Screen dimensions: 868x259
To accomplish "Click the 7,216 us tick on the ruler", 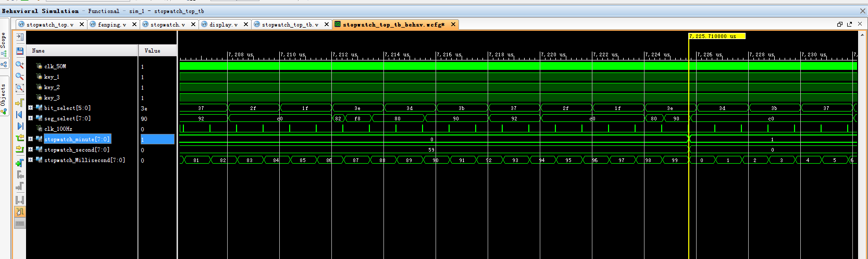I will click(x=450, y=55).
